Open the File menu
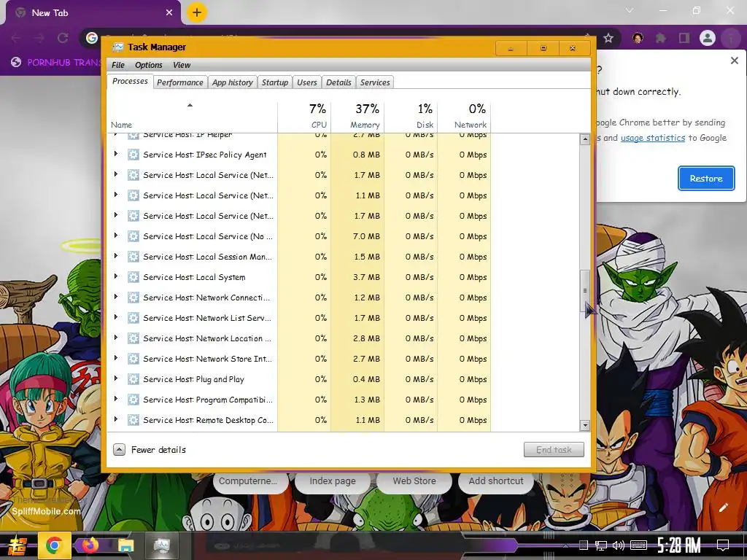This screenshot has width=747, height=560. point(117,65)
